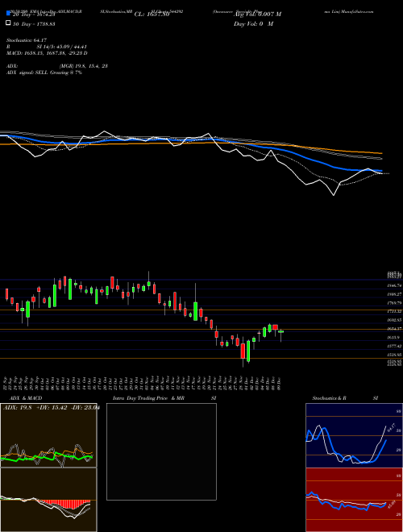Click the last candlestick for 09 Dec
Screen dimensions: 403x532
280,332
